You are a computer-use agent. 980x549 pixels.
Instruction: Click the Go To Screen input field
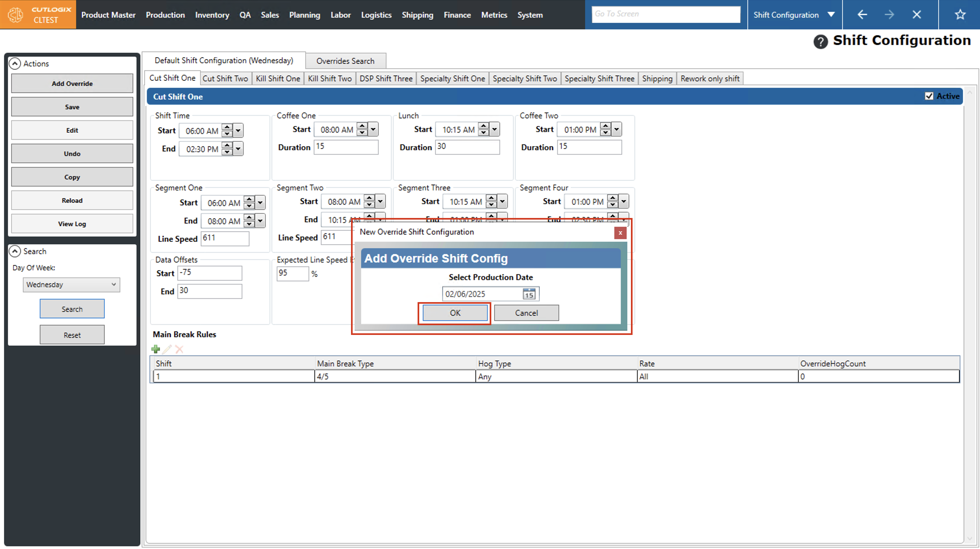coord(665,14)
